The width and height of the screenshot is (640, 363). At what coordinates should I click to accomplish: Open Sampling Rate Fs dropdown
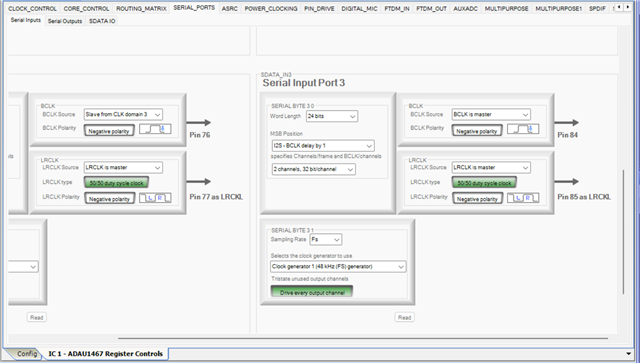(326, 240)
